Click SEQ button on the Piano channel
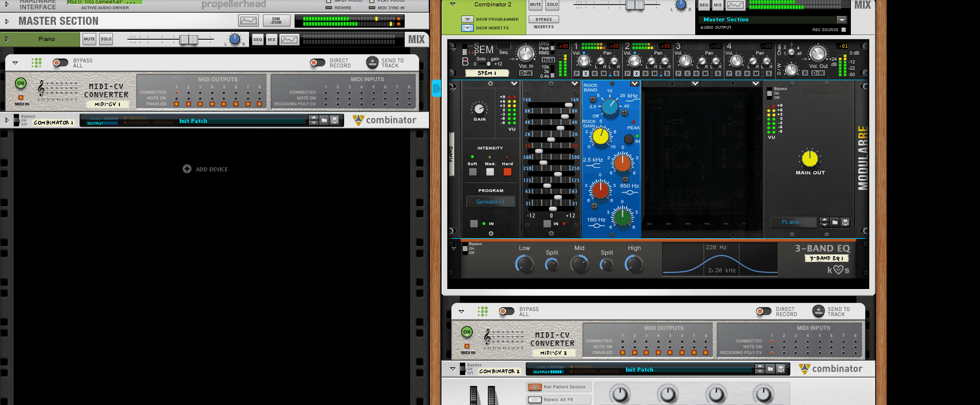Viewport: 980px width, 405px height. pyautogui.click(x=258, y=39)
